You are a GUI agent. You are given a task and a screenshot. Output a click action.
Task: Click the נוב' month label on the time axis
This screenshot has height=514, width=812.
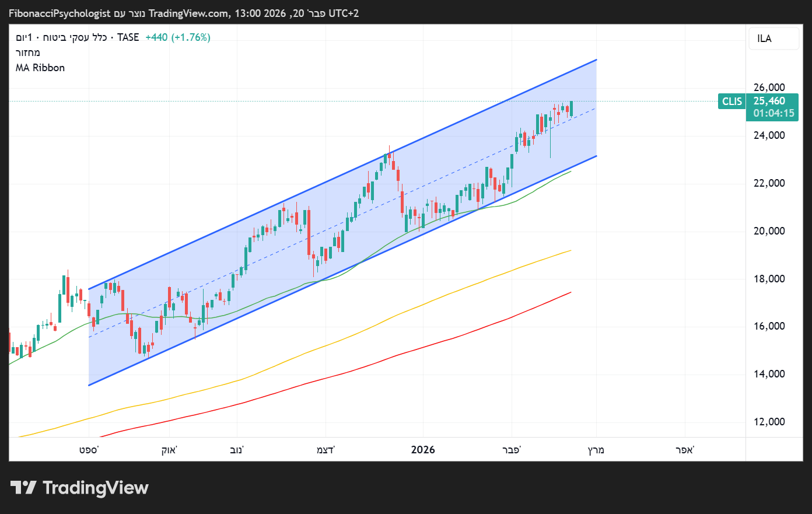[x=237, y=450]
